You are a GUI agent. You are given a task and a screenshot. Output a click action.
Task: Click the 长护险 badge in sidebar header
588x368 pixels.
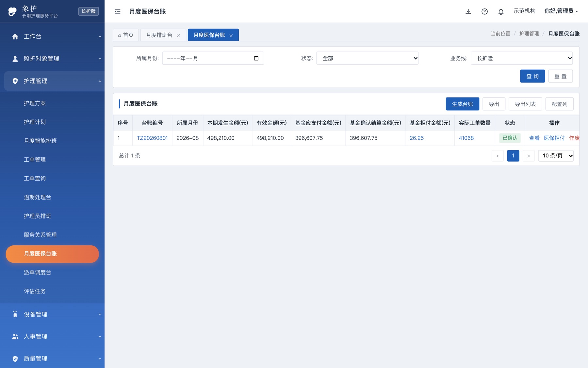(89, 11)
